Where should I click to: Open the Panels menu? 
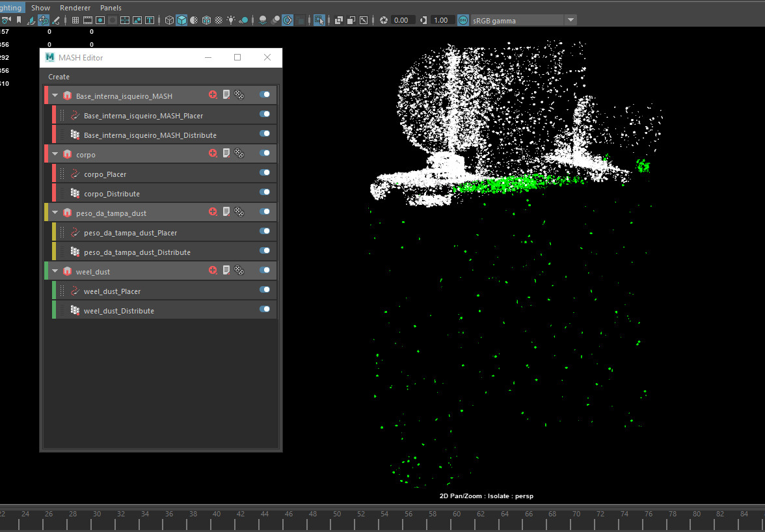[110, 7]
